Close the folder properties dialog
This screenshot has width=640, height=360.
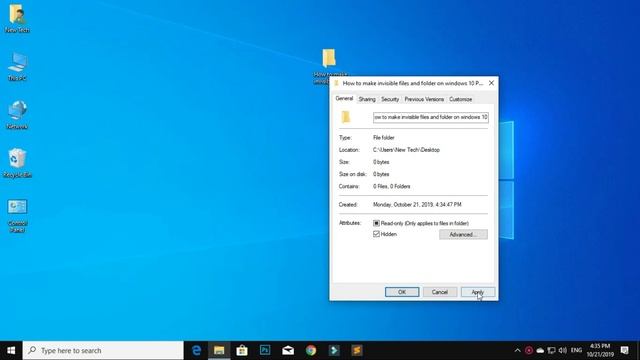coord(491,83)
